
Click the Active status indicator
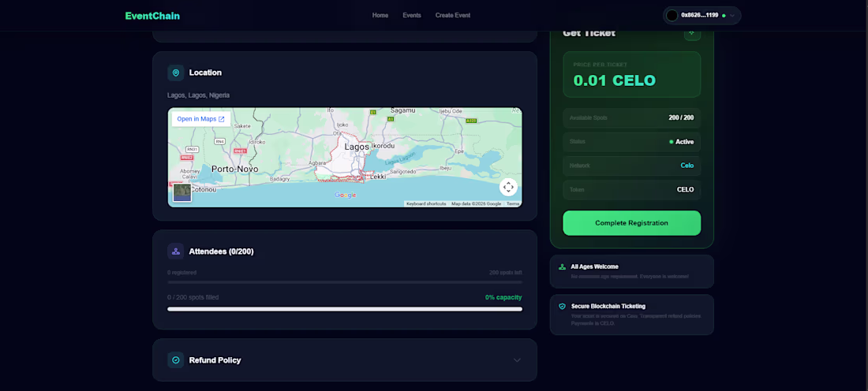pyautogui.click(x=682, y=142)
